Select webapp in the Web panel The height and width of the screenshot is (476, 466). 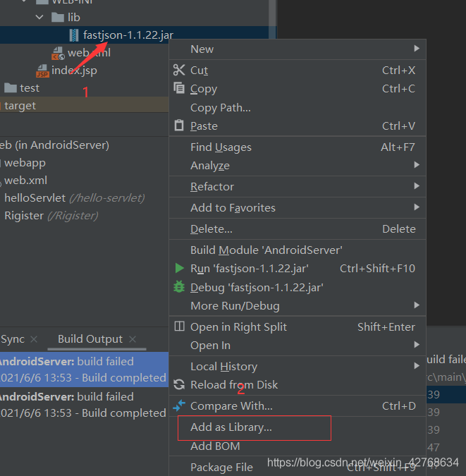tap(25, 163)
